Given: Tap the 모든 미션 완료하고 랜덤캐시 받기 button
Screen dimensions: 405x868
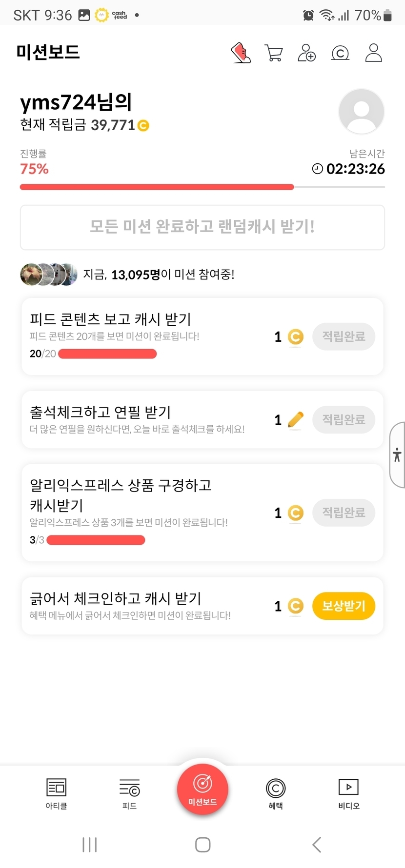Looking at the screenshot, I should 202,227.
